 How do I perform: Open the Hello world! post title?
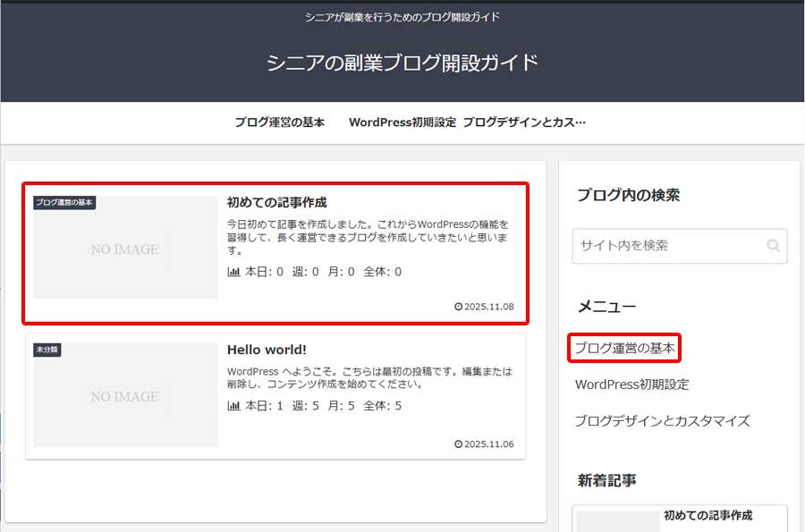267,350
